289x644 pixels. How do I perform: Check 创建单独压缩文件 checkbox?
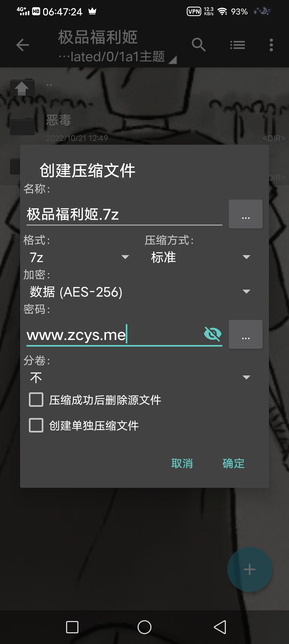click(x=36, y=425)
